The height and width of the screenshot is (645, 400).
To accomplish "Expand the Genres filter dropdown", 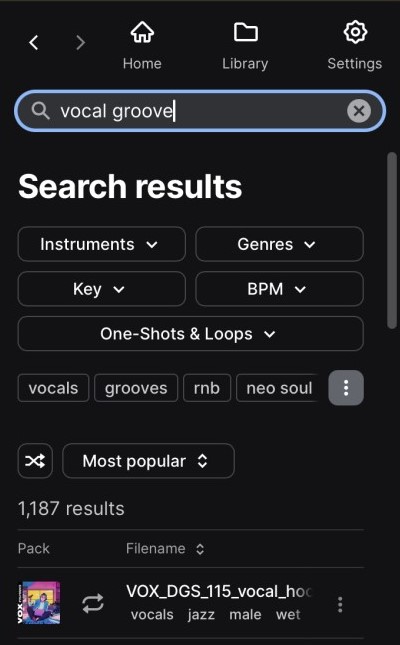I will click(279, 244).
